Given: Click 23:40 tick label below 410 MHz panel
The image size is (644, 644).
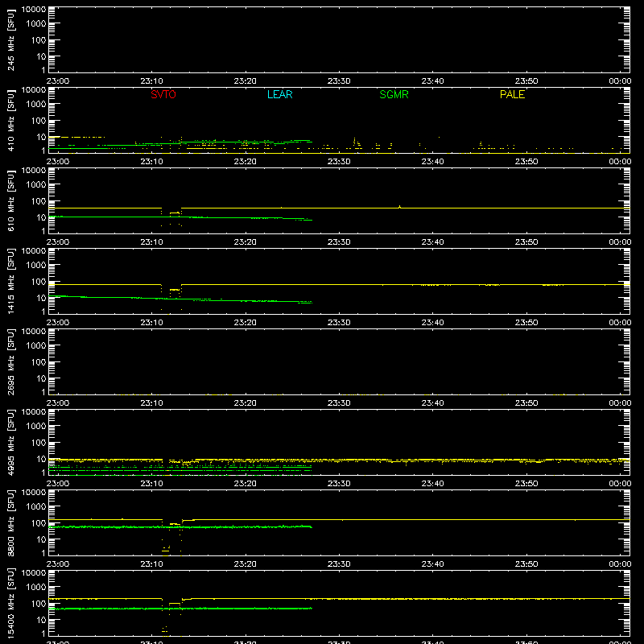Looking at the screenshot, I should click(x=432, y=162).
